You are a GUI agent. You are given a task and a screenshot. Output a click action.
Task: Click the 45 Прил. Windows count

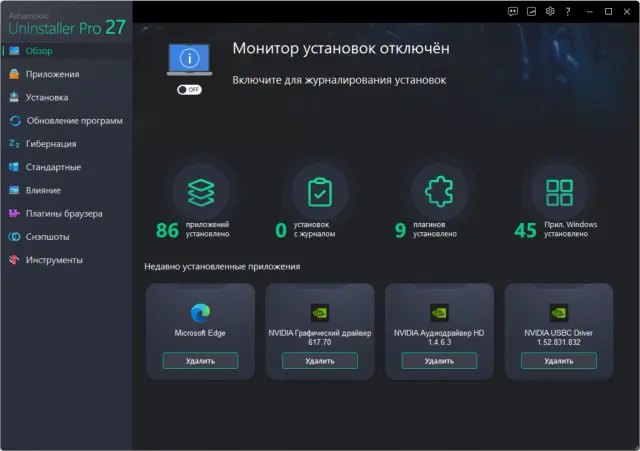(556, 229)
